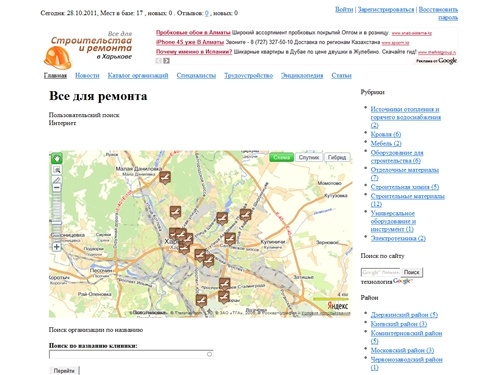The width and height of the screenshot is (500, 375).
Task: Switch map to Схема view
Action: 282,157
